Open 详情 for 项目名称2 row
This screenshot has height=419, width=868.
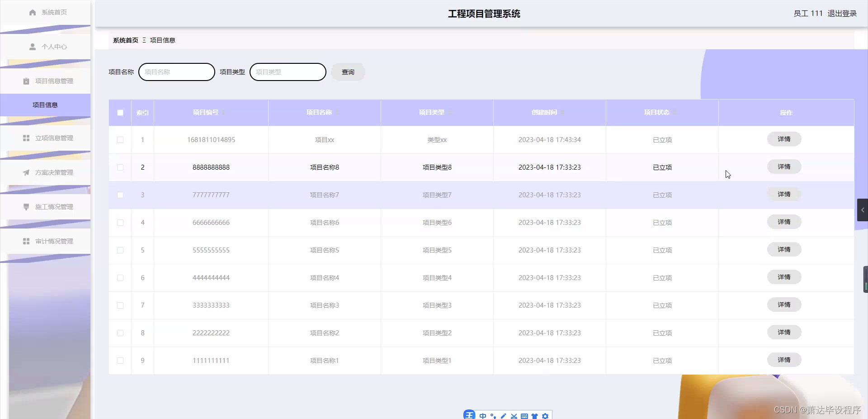coord(784,332)
